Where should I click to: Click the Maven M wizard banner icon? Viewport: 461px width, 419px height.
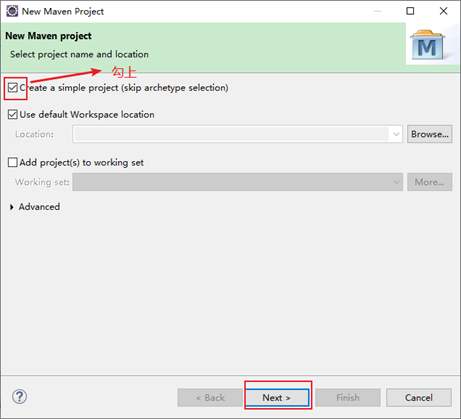(x=428, y=45)
